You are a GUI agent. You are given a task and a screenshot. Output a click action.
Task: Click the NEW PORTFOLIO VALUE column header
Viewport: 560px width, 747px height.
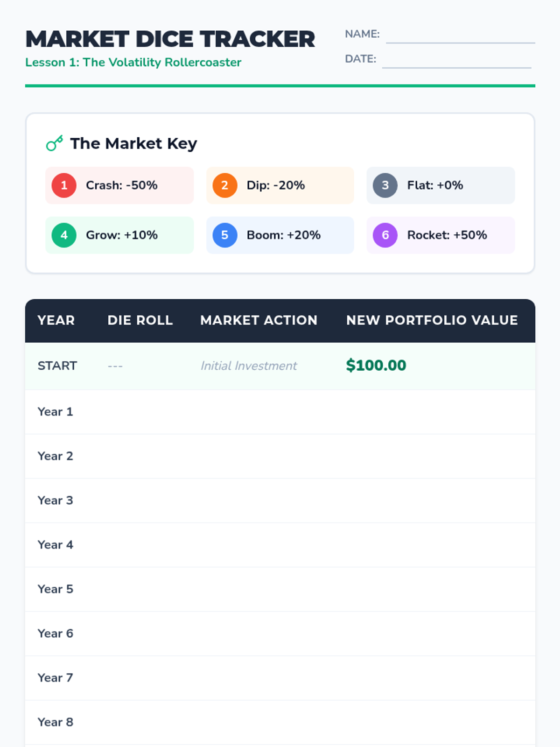432,320
